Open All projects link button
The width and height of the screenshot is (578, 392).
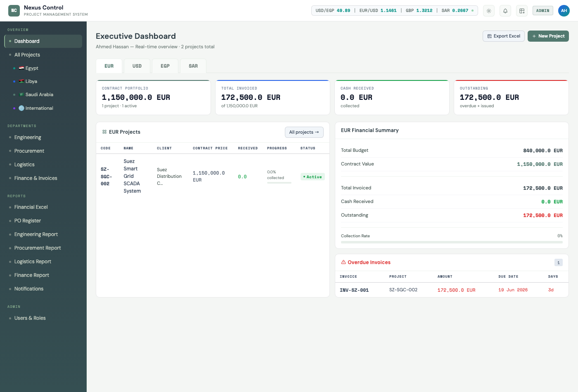click(304, 132)
